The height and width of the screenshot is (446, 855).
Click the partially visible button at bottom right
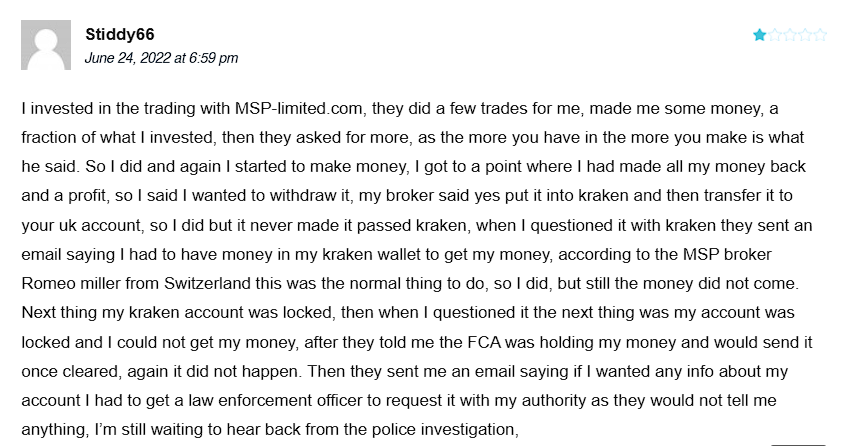(798, 444)
